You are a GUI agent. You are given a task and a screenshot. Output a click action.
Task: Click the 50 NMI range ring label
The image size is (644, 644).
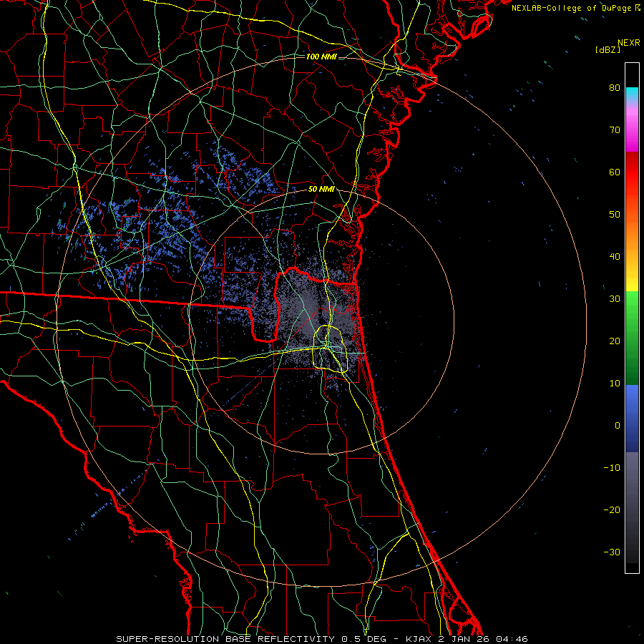321,190
